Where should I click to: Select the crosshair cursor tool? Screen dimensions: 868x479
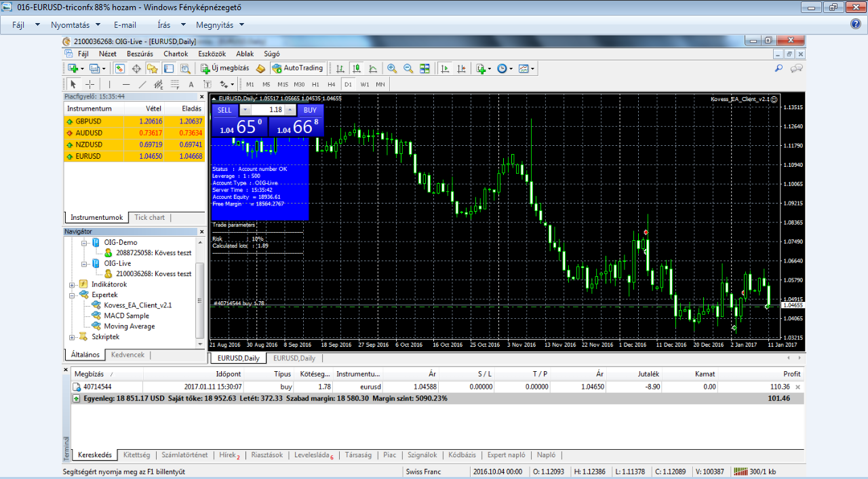tap(90, 85)
